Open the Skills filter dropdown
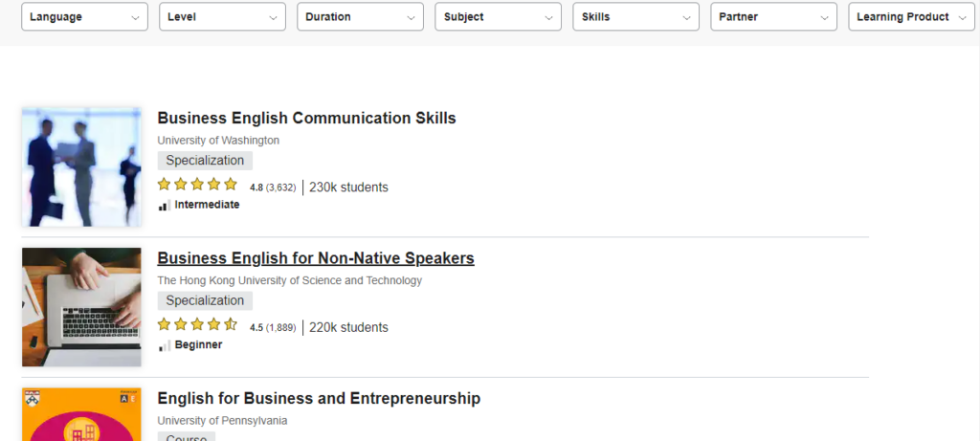This screenshot has width=980, height=441. [x=635, y=17]
